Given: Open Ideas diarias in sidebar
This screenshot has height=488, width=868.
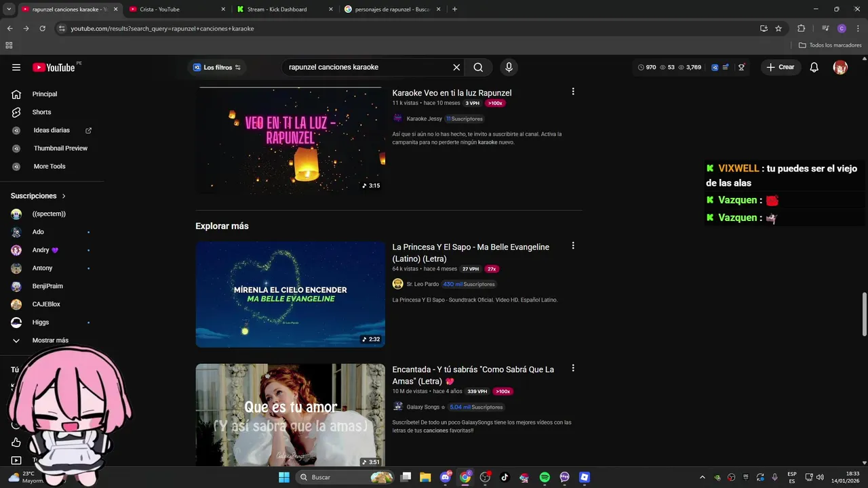Looking at the screenshot, I should click(x=51, y=130).
